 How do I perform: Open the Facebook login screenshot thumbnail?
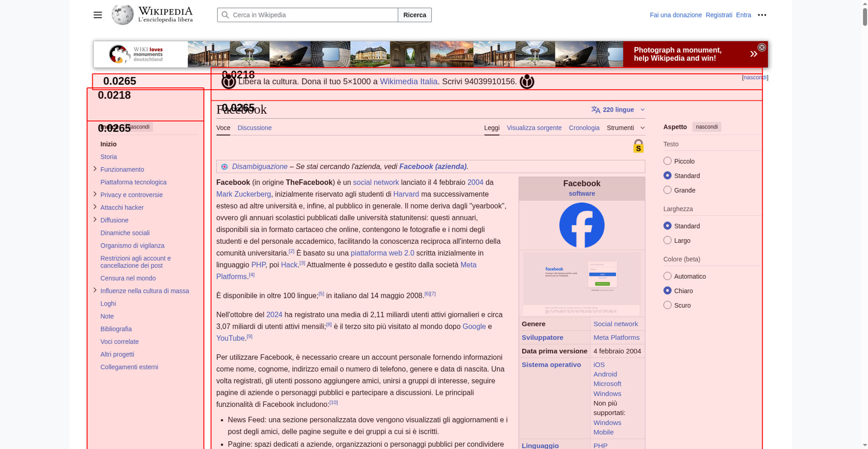point(582,284)
